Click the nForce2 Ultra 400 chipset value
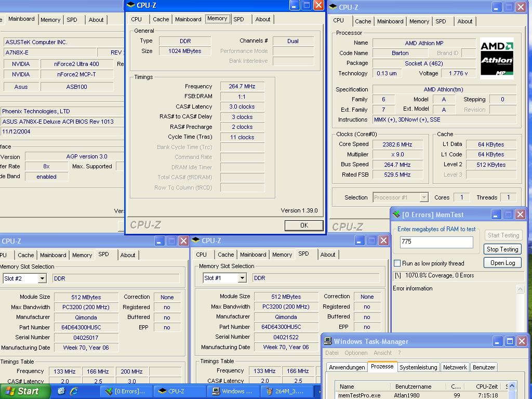The width and height of the screenshot is (532, 399). click(77, 64)
